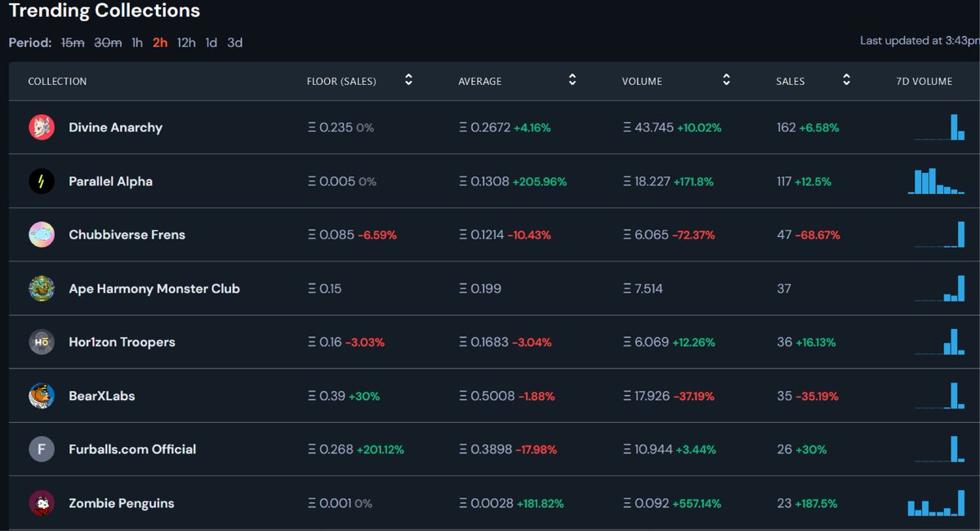
Task: View Divine Anarchy 7D volume chart
Action: coord(940,127)
